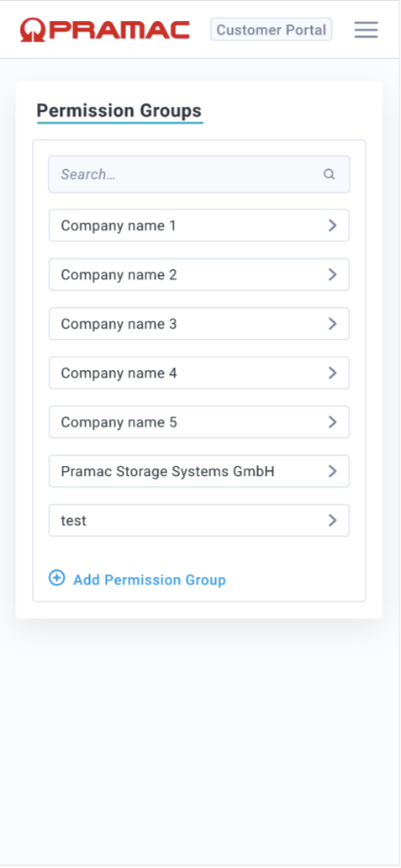
Task: Click the arrow next to Company name 4
Action: [332, 373]
